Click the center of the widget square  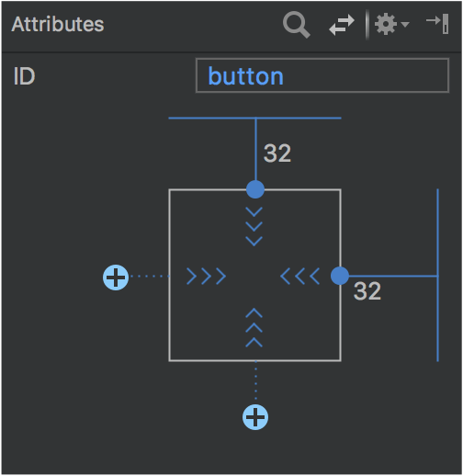(254, 276)
